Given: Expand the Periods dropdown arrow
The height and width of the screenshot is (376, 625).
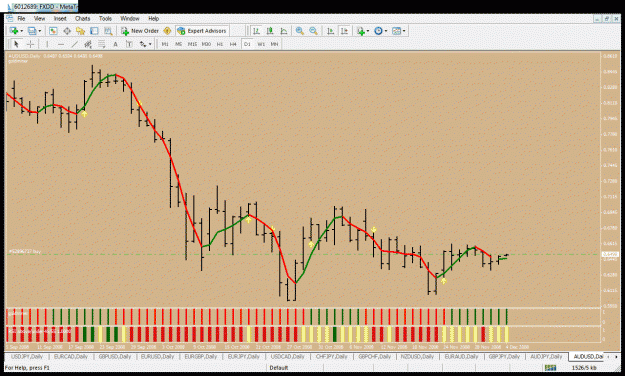Looking at the screenshot, I should [x=386, y=31].
